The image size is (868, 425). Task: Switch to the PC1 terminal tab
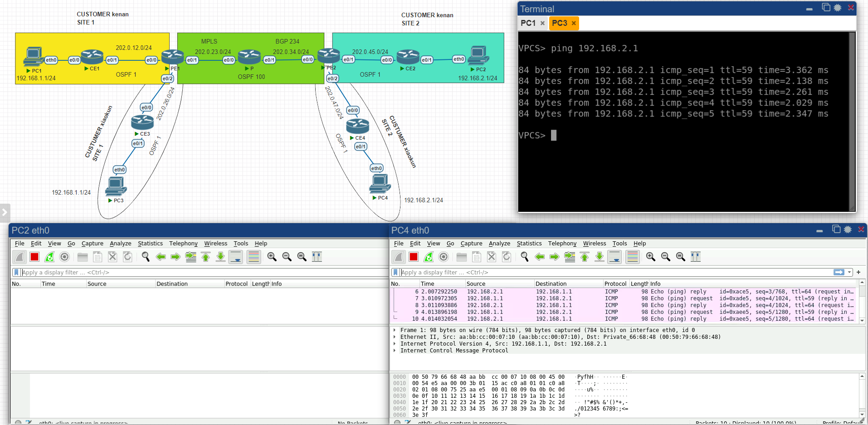[x=528, y=23]
